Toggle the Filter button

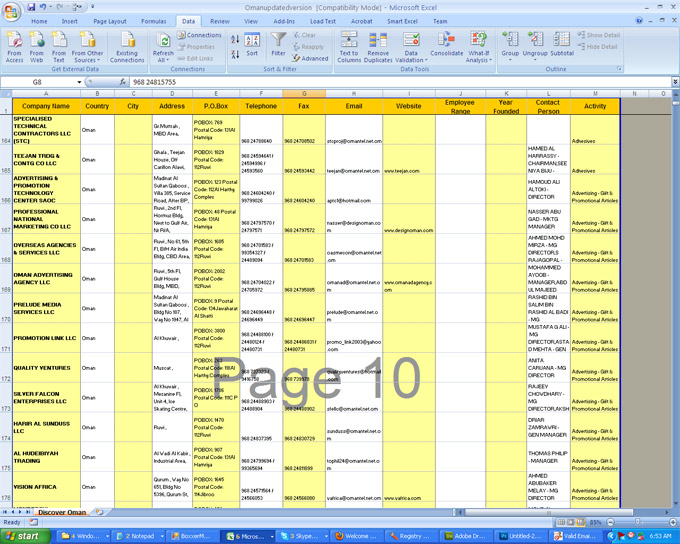coord(278,46)
